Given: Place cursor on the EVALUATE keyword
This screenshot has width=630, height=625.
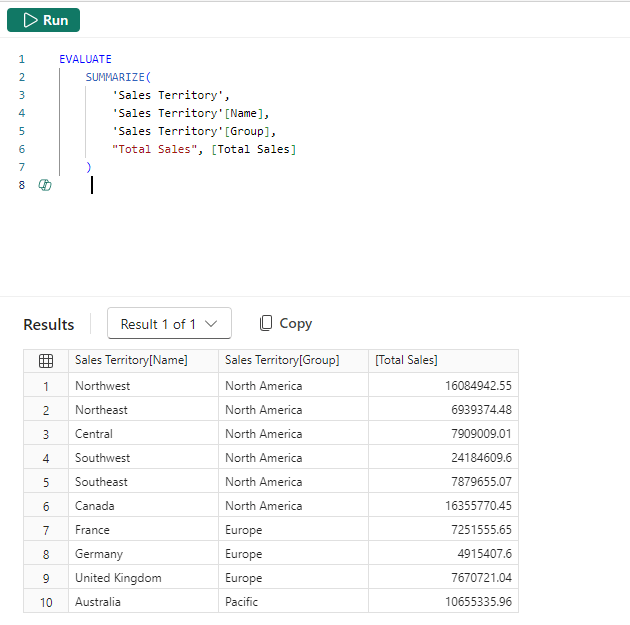Looking at the screenshot, I should (x=85, y=59).
